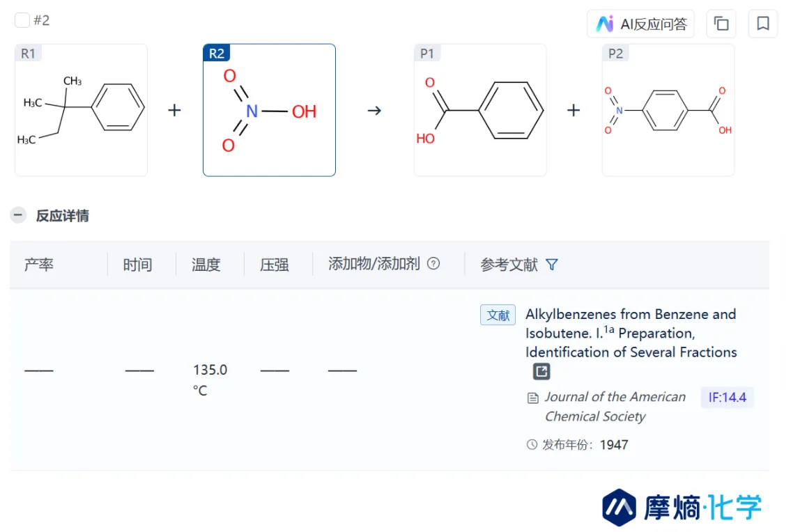Image resolution: width=800 pixels, height=532 pixels.
Task: Click the external link icon under title
Action: tap(541, 371)
